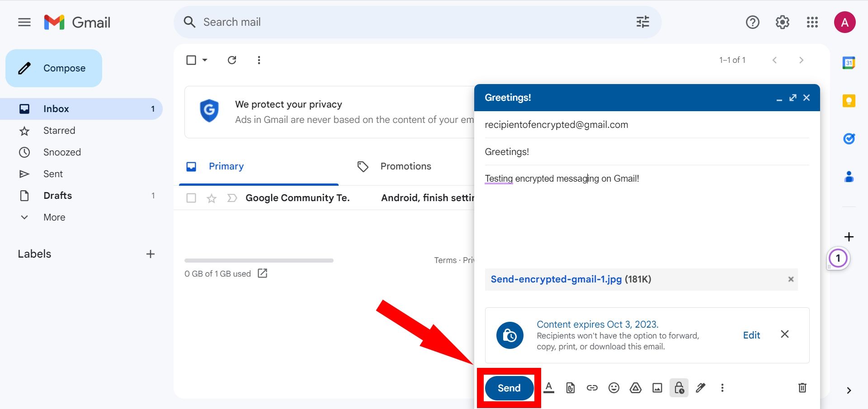This screenshot has width=868, height=409.
Task: Open compose More options three dots
Action: pos(722,388)
